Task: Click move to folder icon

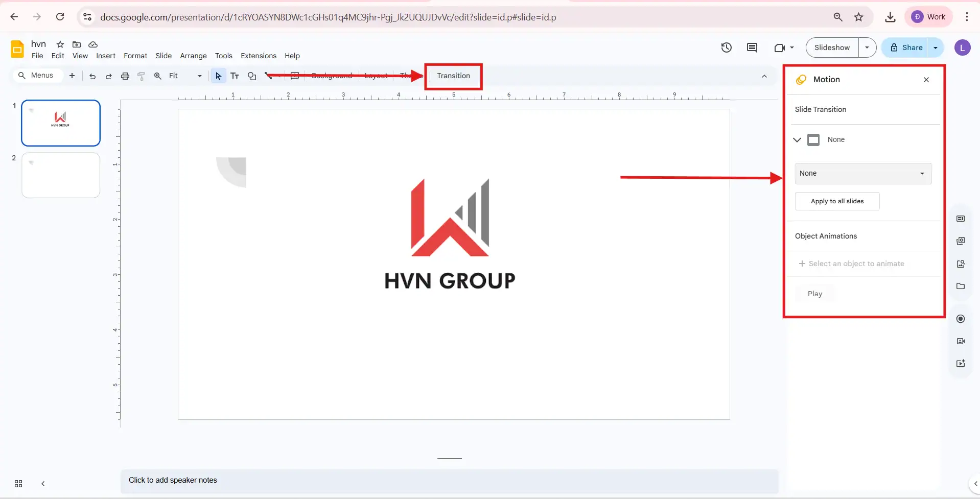Action: point(77,44)
